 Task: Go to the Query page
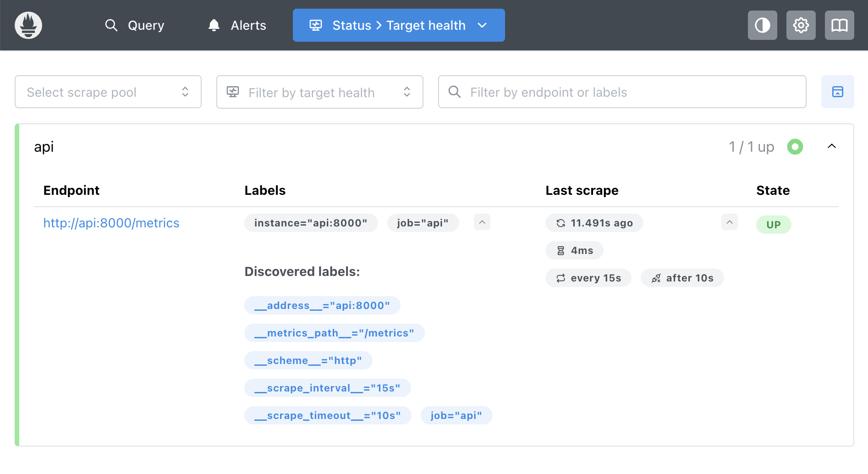coord(135,25)
